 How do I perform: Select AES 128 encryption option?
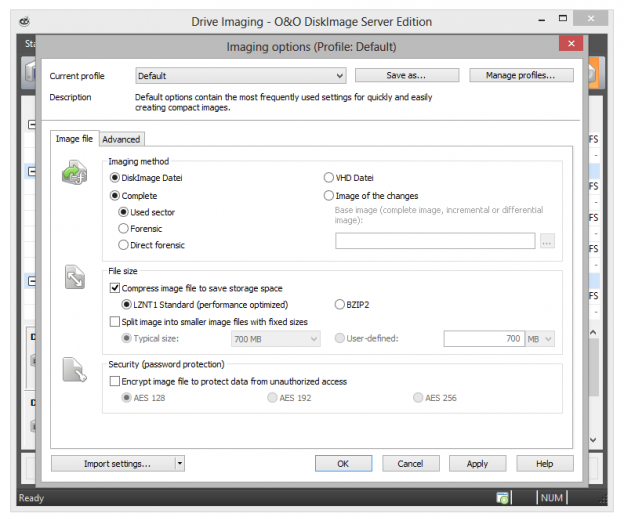pos(126,397)
